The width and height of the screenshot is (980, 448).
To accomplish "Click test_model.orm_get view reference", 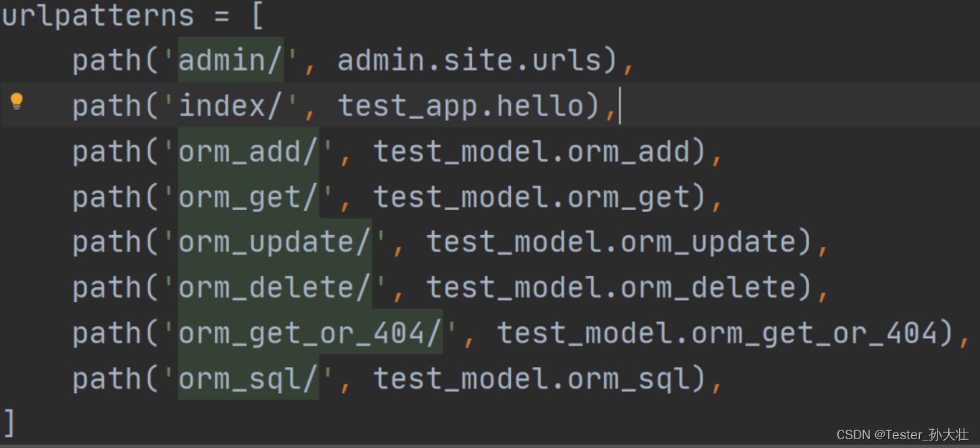I will (532, 197).
